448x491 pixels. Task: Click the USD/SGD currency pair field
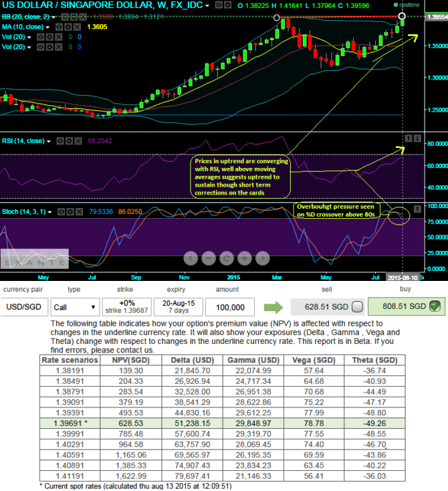point(24,307)
